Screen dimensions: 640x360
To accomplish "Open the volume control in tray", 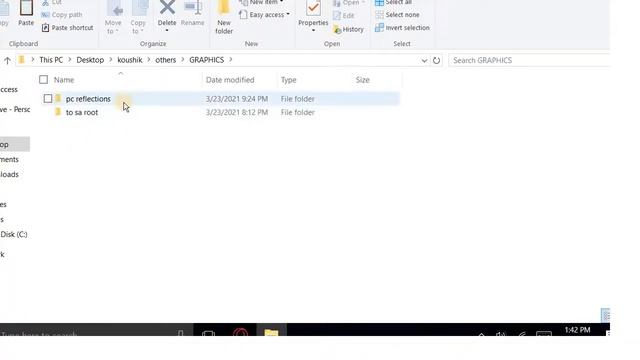I will point(500,334).
